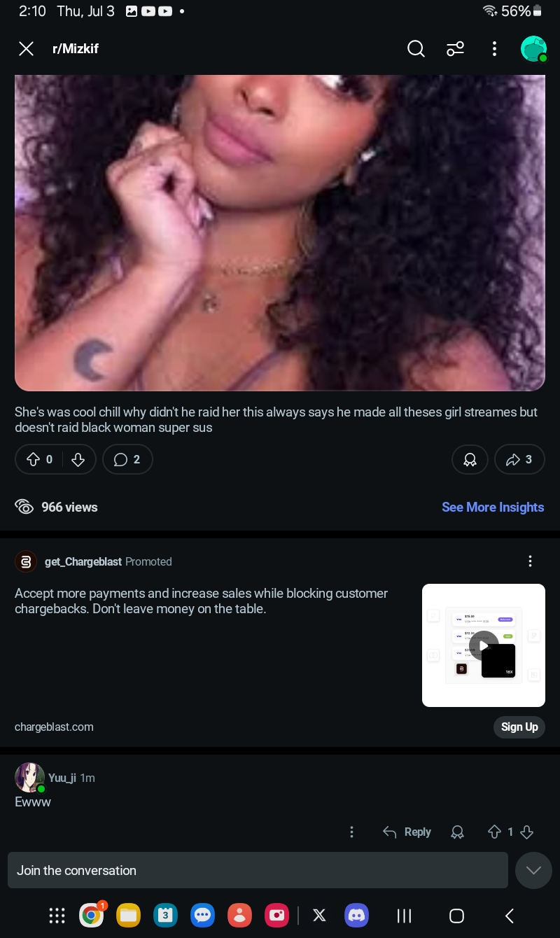
Task: Play the Chargeblast ad video thumbnail
Action: 484,645
